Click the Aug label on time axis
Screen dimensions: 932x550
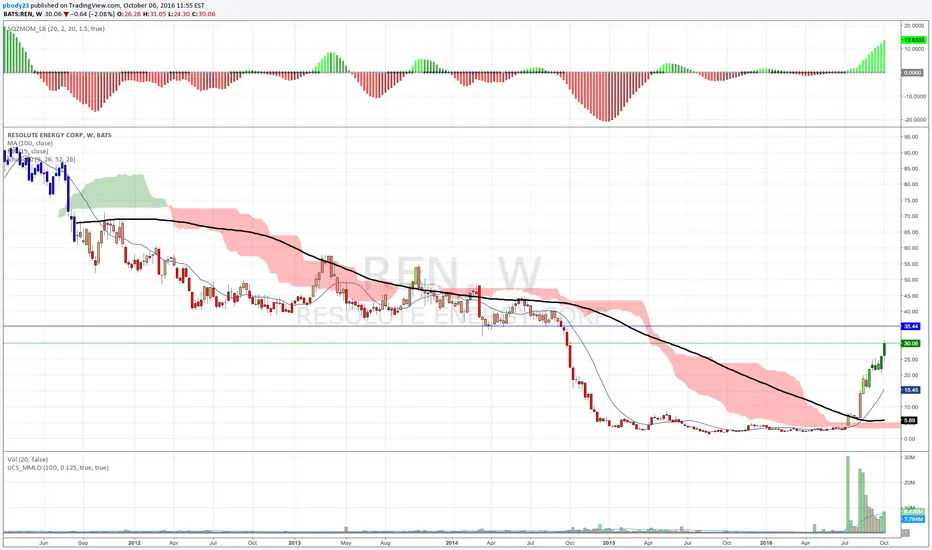tap(385, 543)
